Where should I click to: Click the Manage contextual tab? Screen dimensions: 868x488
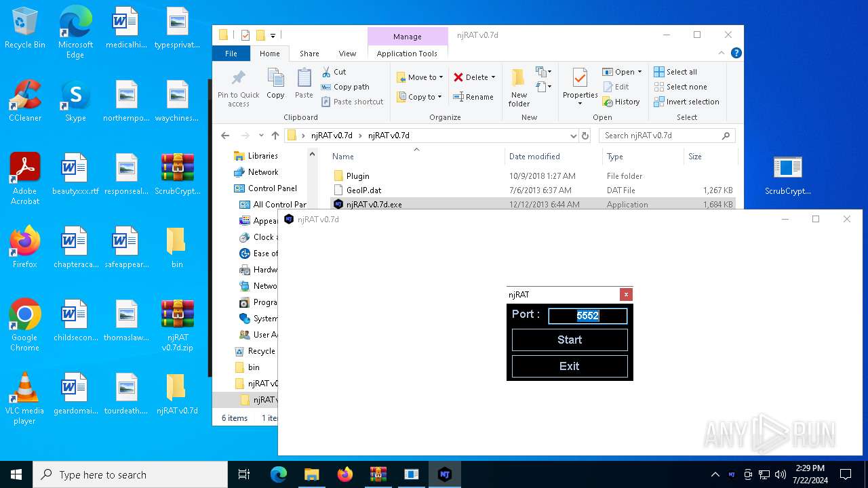click(x=407, y=37)
